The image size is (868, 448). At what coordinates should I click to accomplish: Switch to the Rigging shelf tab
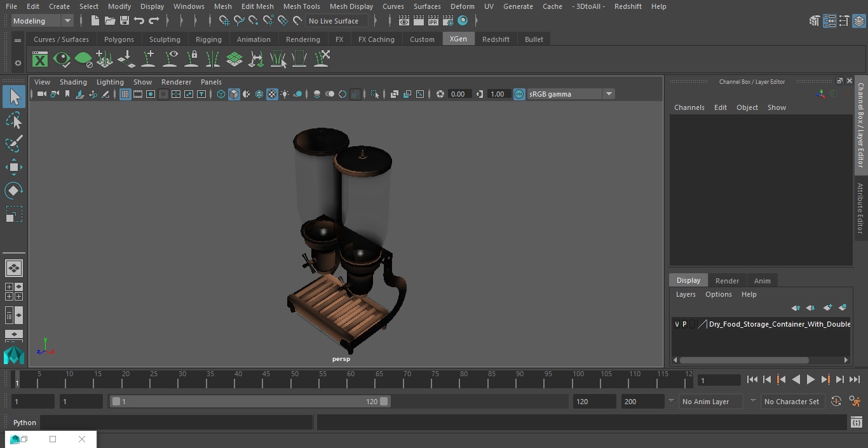point(208,39)
